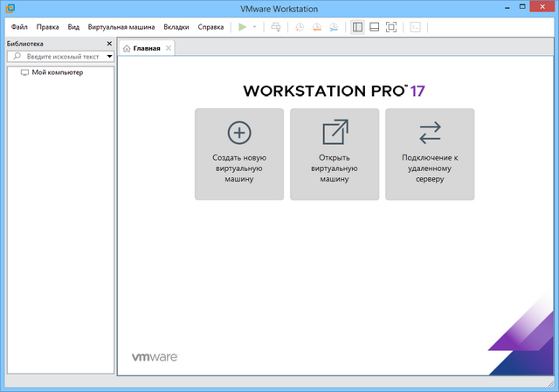
Task: Click the library search input field
Action: pos(61,57)
